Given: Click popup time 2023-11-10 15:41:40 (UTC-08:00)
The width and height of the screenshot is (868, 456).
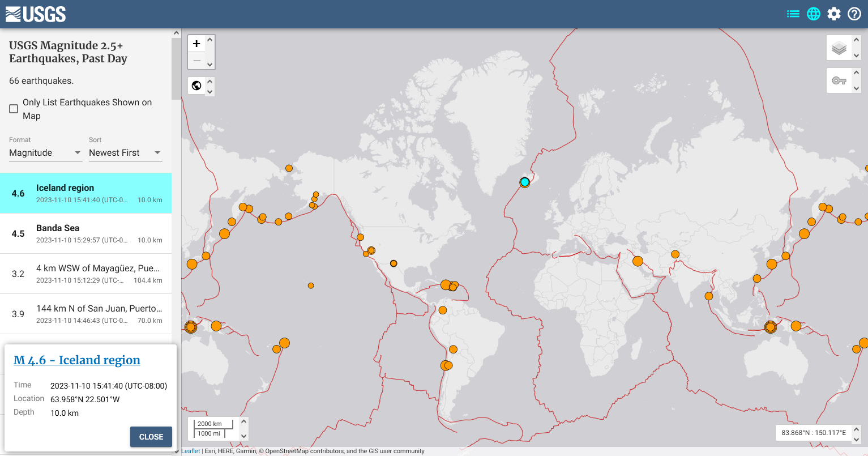Looking at the screenshot, I should coord(109,386).
